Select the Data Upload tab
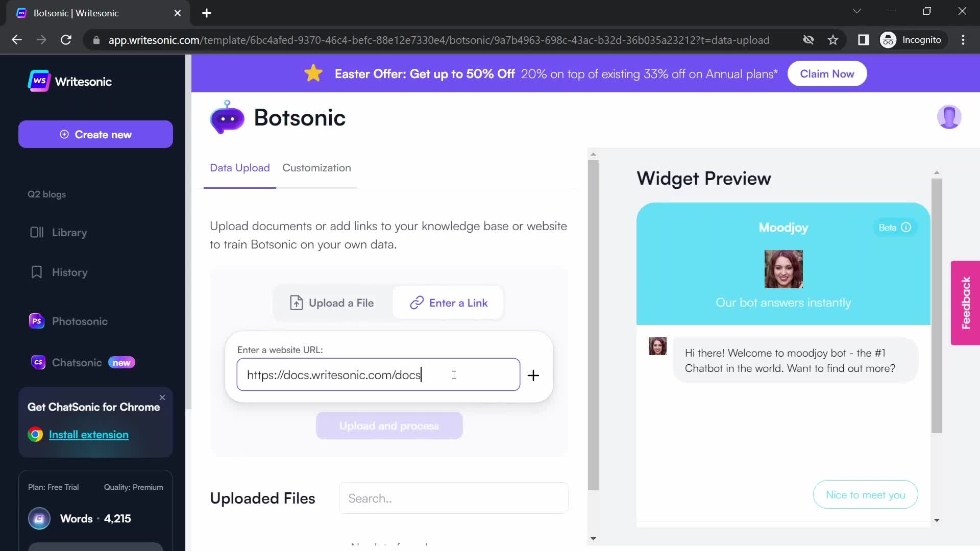Image resolution: width=980 pixels, height=551 pixels. [x=239, y=167]
